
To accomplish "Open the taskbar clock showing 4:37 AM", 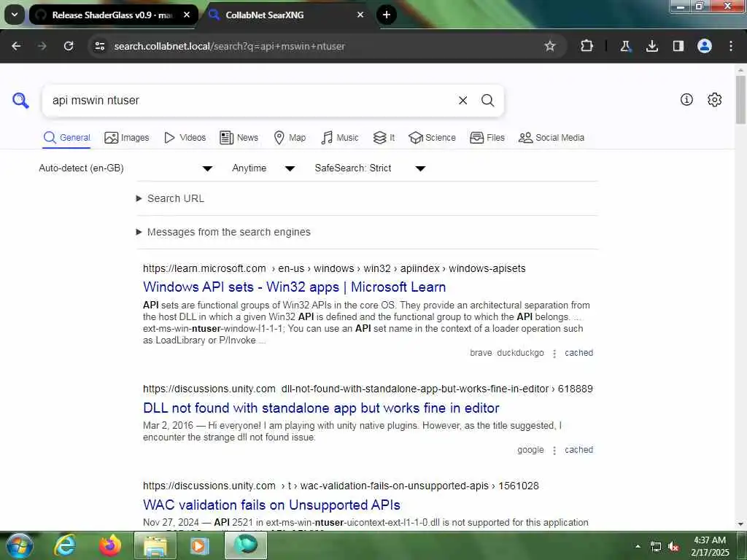I will pos(710,546).
